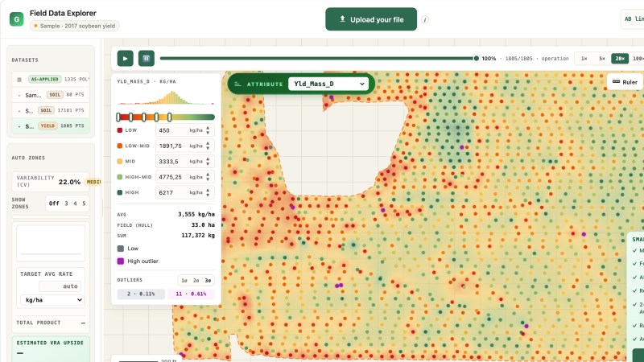Open the Yld_Mass_D attribute dropdown
This screenshot has width=644, height=362.
pyautogui.click(x=328, y=84)
